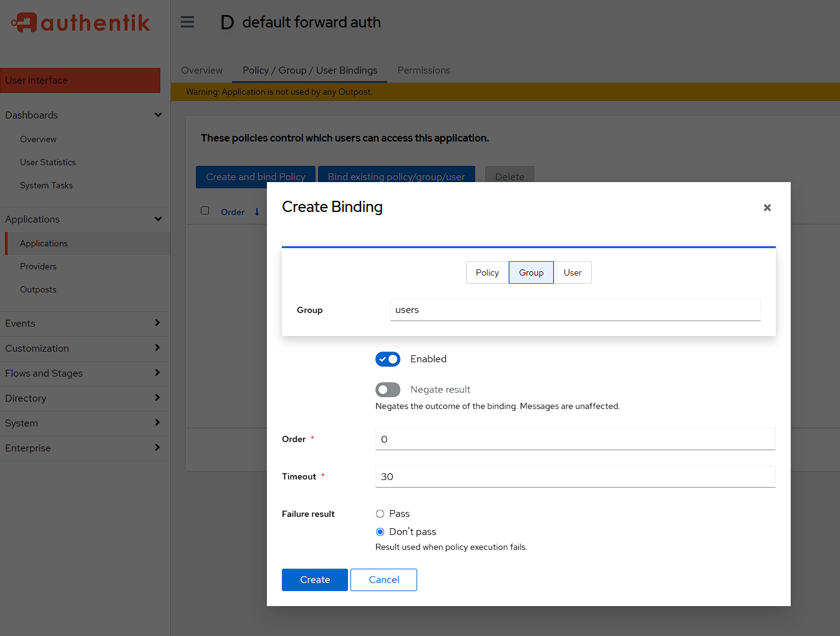Screen dimensions: 840x636
Task: Turn on Negate result switch
Action: pos(388,390)
